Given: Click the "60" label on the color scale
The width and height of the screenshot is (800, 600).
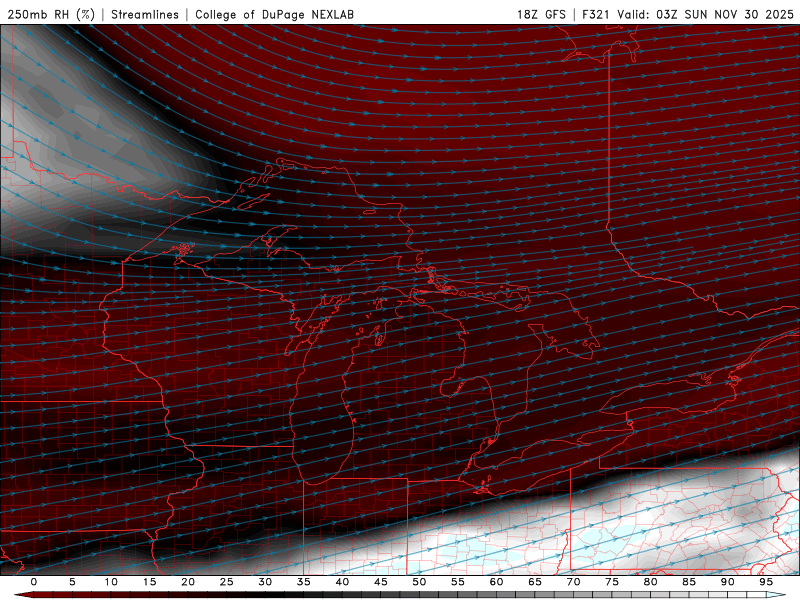Looking at the screenshot, I should click(x=496, y=582).
